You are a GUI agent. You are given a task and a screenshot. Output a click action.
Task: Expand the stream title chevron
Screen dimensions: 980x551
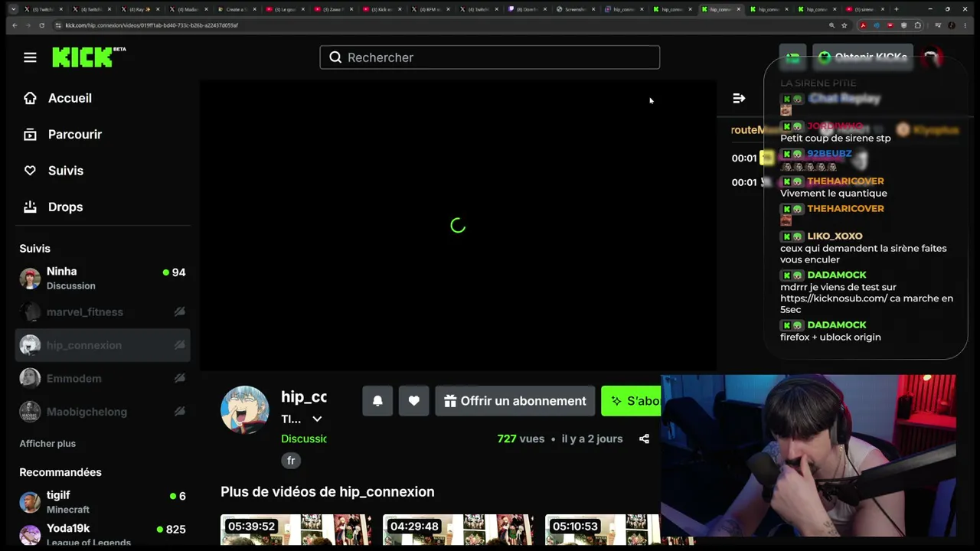click(317, 419)
